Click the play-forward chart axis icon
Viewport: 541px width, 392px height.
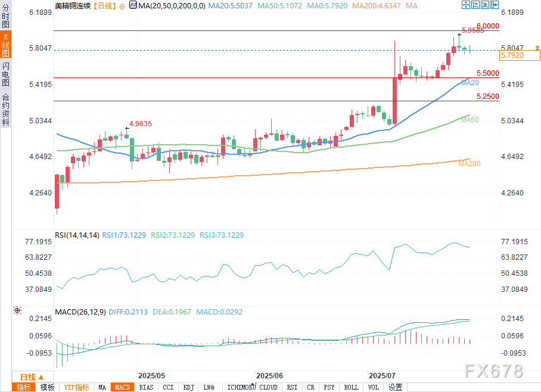click(485, 5)
